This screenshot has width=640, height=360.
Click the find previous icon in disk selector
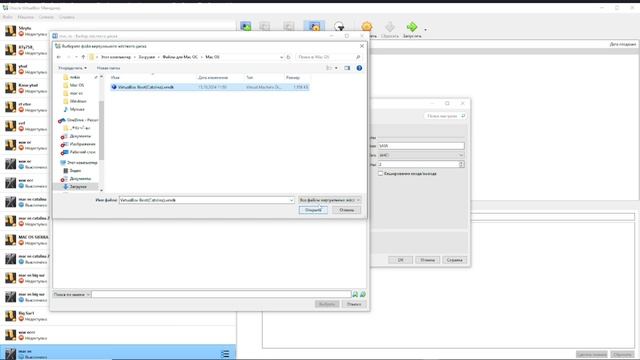[355, 294]
